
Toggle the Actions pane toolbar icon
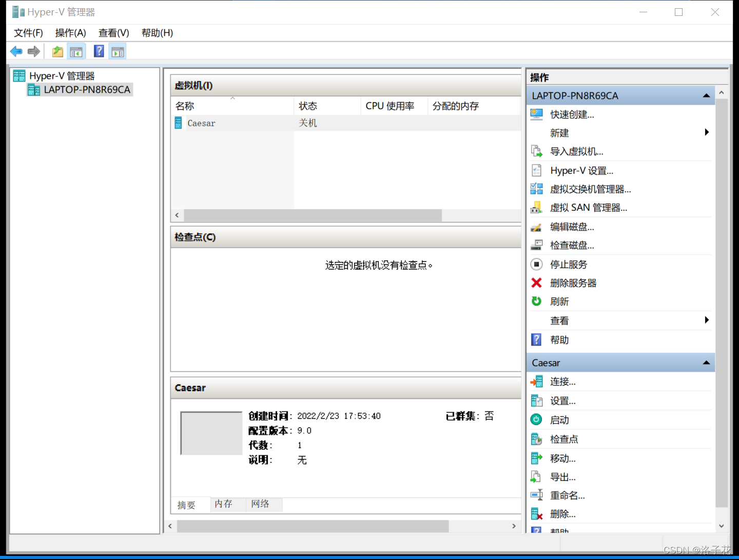(118, 51)
